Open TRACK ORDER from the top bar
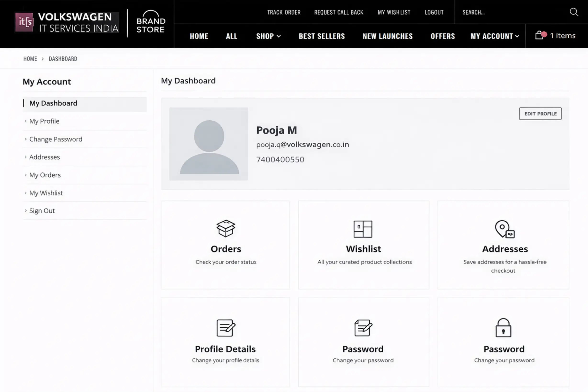588x392 pixels. coord(284,12)
